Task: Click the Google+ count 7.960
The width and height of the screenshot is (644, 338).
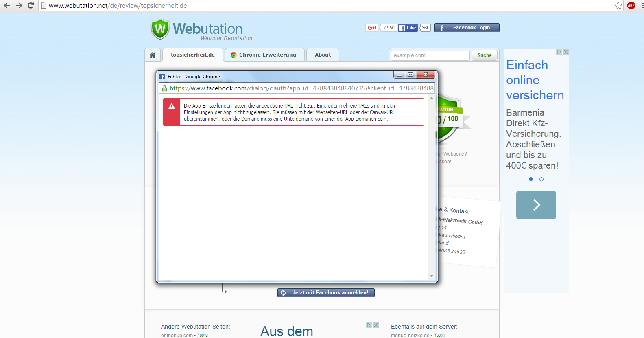Action: [x=389, y=28]
